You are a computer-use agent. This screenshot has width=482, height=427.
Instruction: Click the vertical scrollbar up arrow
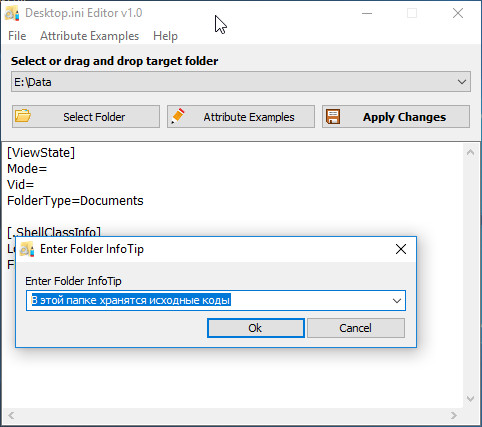pos(470,153)
